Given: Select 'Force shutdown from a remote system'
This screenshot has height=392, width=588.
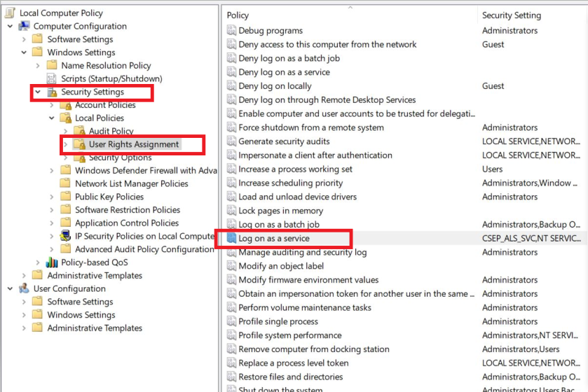Looking at the screenshot, I should [311, 127].
